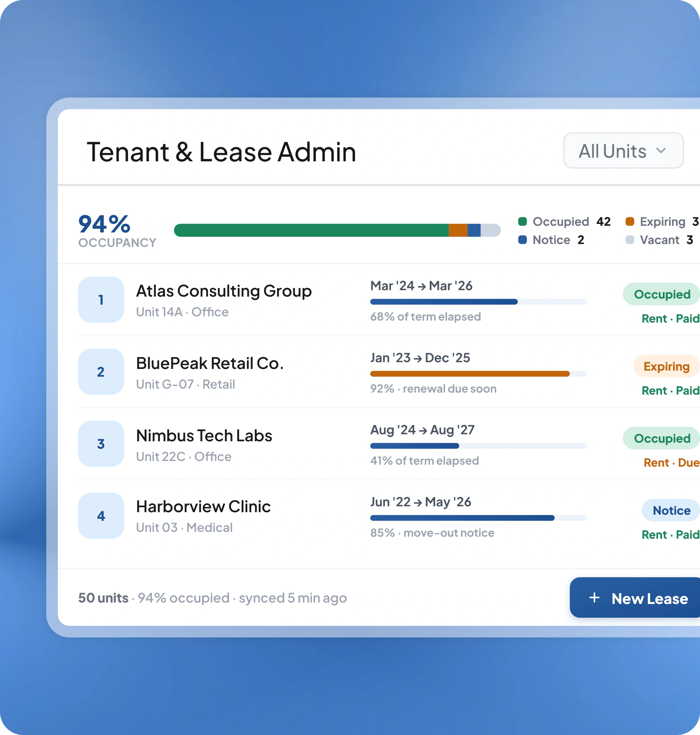Click the gray Vacant legend dot
The height and width of the screenshot is (735, 700).
click(630, 240)
